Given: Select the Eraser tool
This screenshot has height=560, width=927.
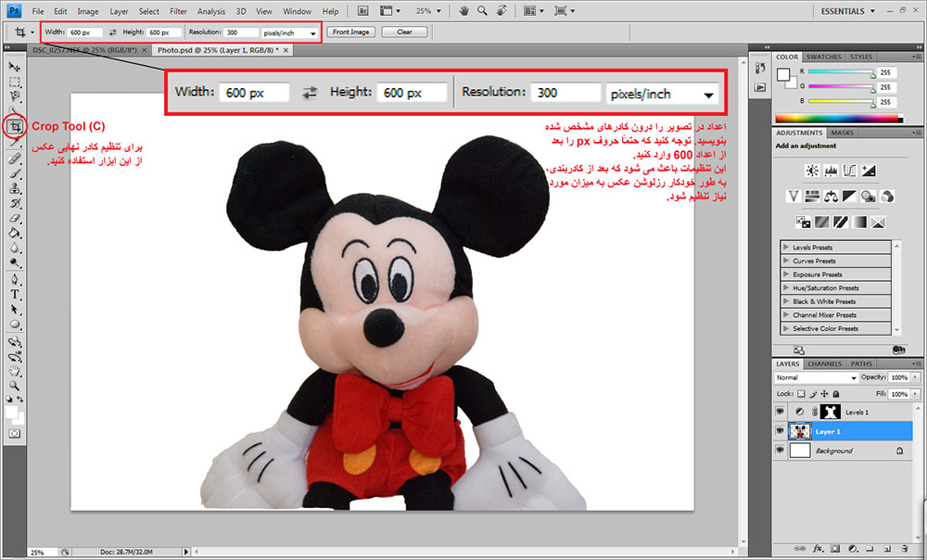Looking at the screenshot, I should pos(15,218).
